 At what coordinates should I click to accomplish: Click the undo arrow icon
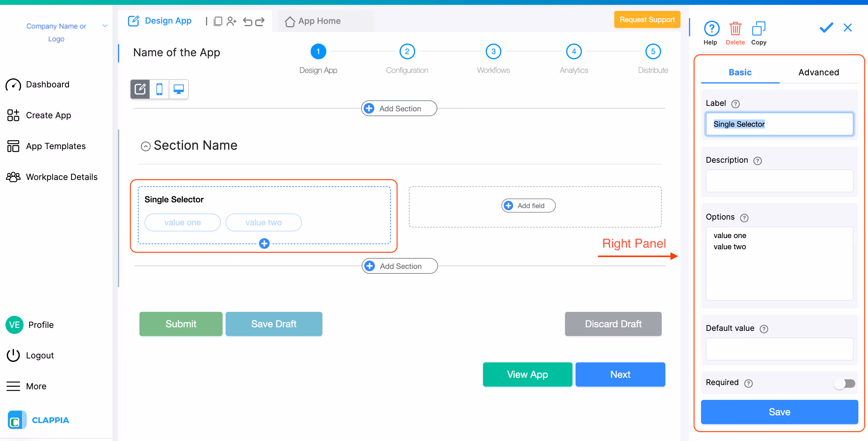(x=247, y=21)
